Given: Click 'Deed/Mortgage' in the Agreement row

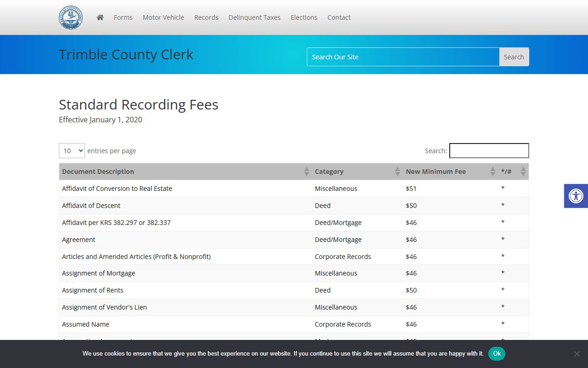Looking at the screenshot, I should pos(338,240).
